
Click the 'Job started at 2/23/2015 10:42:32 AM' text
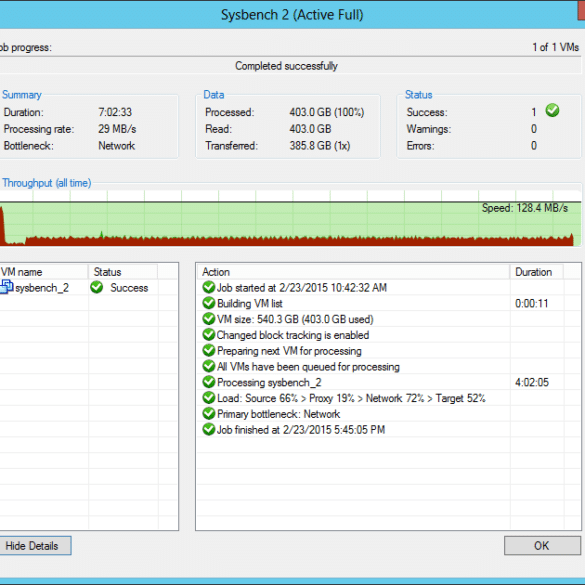(302, 287)
